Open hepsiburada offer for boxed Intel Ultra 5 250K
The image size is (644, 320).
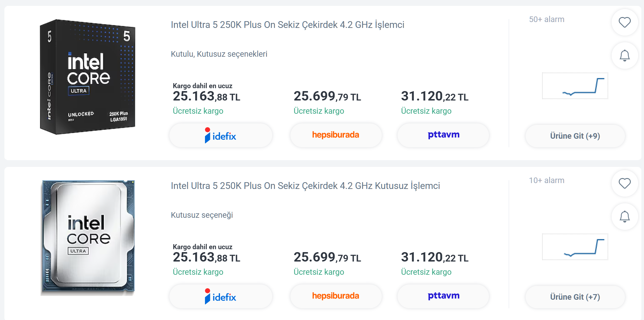(x=336, y=135)
